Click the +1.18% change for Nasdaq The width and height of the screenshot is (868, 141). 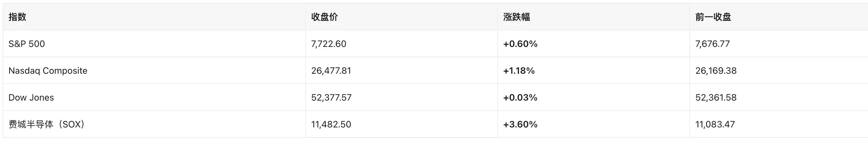point(519,71)
